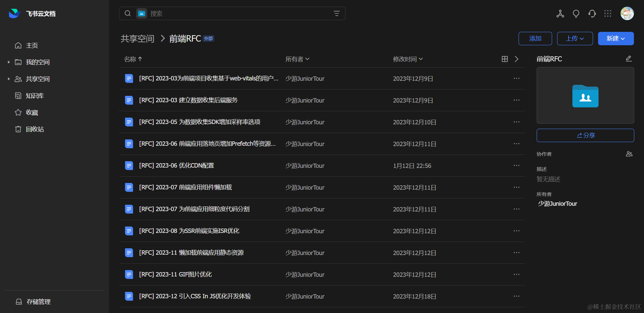
Task: Open the search filter options icon
Action: pyautogui.click(x=336, y=13)
